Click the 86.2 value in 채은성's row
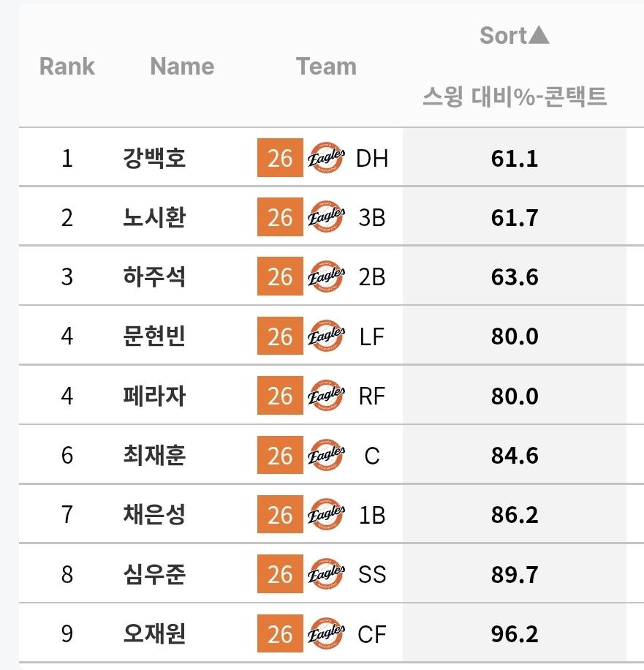The height and width of the screenshot is (670, 644). point(515,515)
